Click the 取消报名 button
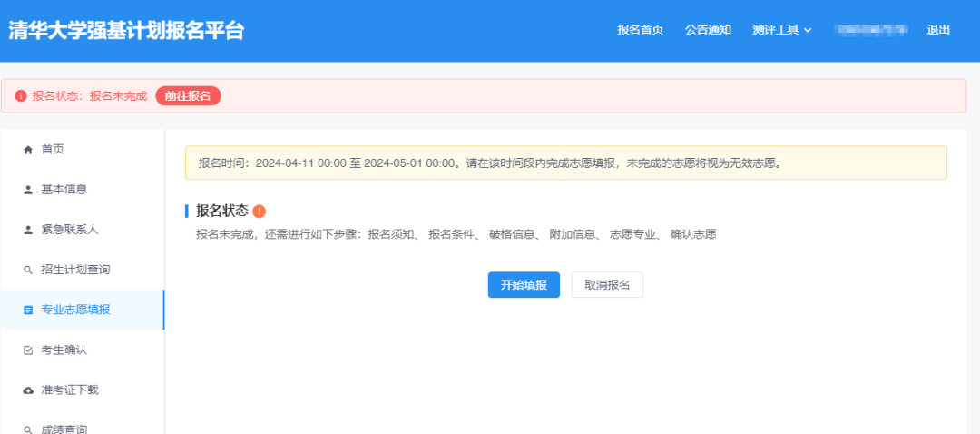Image resolution: width=980 pixels, height=434 pixels. pyautogui.click(x=607, y=285)
